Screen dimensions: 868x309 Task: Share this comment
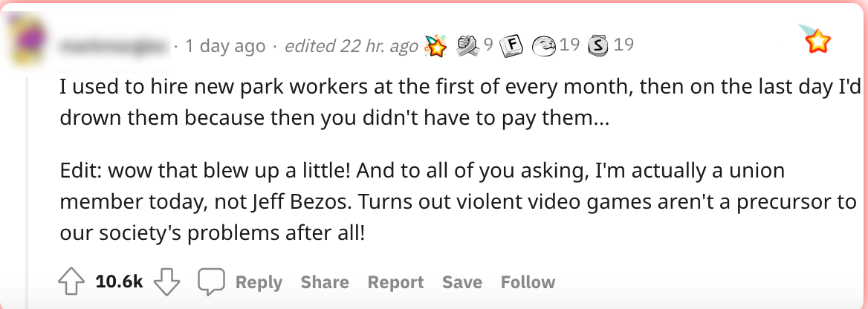click(x=325, y=282)
